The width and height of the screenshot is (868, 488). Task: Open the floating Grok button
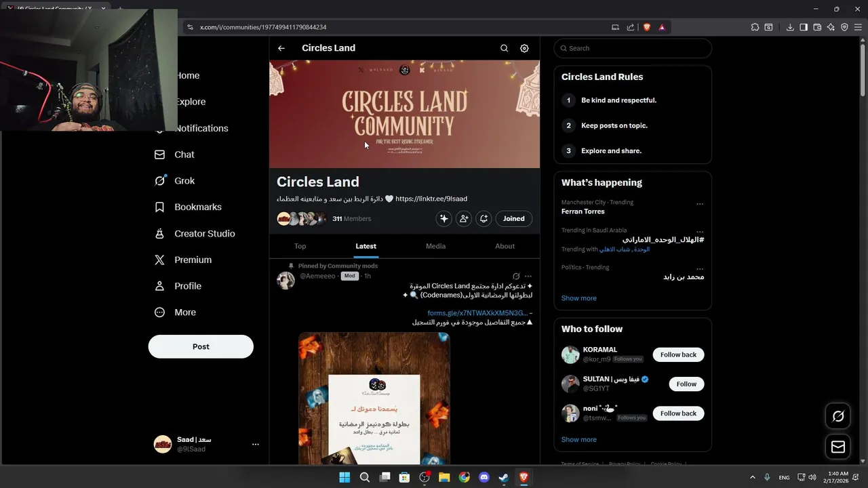(x=838, y=416)
